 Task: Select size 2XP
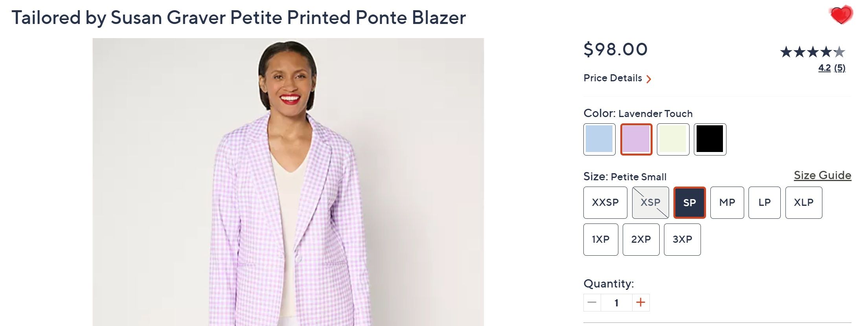click(641, 240)
